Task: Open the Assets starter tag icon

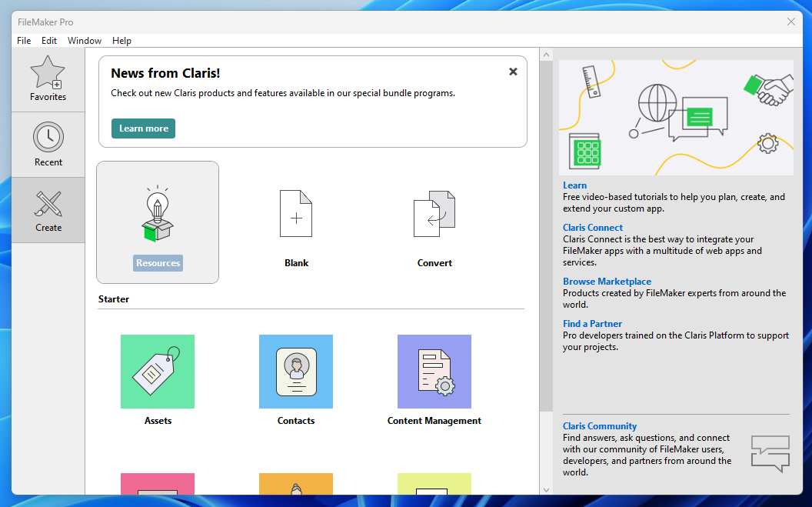Action: coord(158,372)
